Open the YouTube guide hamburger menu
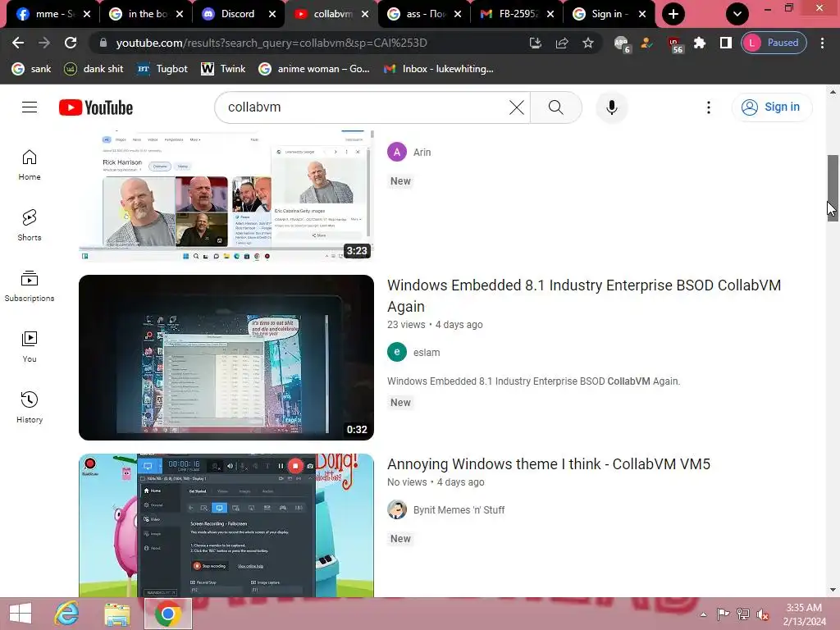The height and width of the screenshot is (630, 840). tap(30, 107)
